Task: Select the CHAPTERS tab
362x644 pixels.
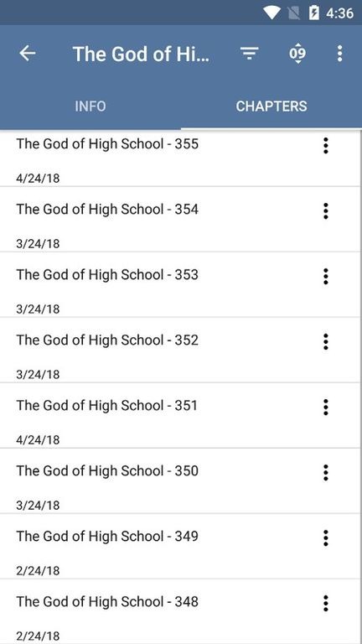Action: pyautogui.click(x=271, y=106)
